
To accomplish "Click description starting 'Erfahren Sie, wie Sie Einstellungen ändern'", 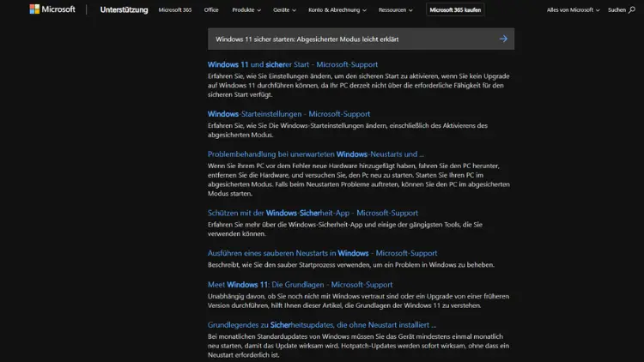I will (x=358, y=86).
